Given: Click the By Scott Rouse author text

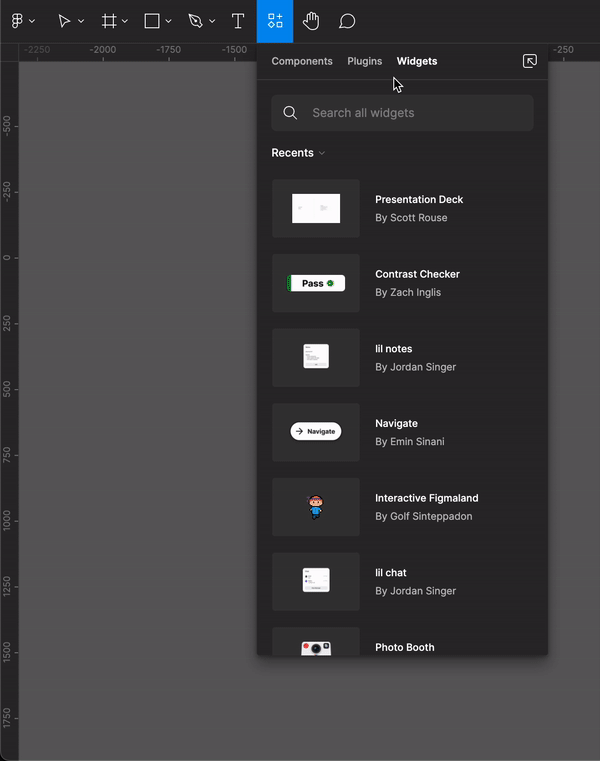Looking at the screenshot, I should click(x=411, y=218).
